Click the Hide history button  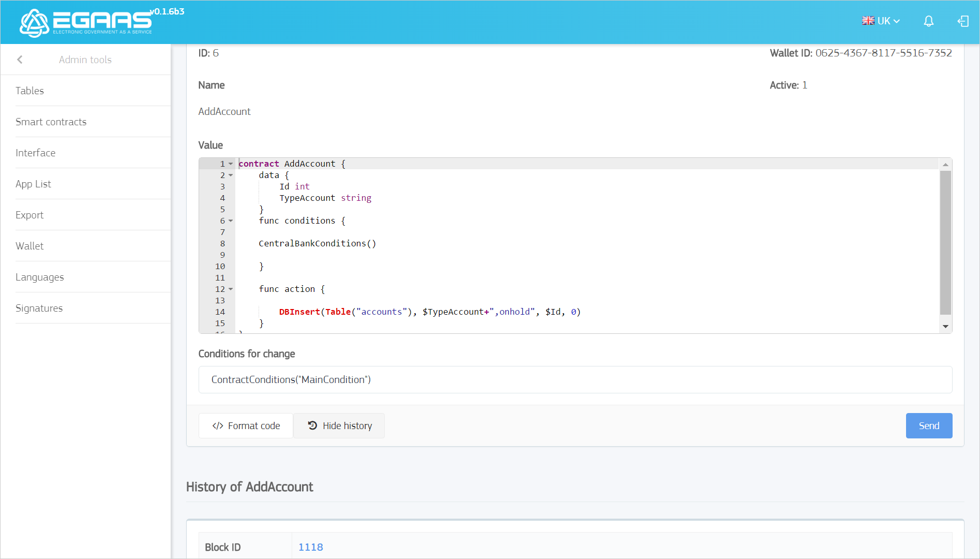339,425
